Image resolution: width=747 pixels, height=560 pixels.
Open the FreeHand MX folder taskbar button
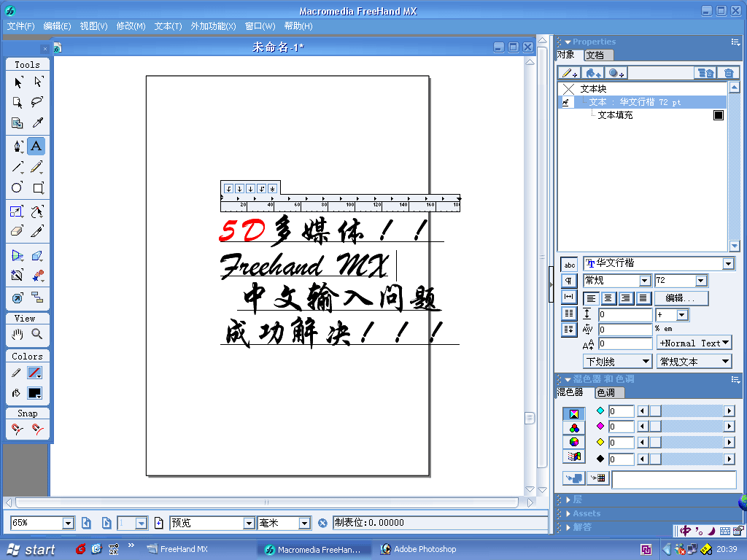(x=178, y=549)
